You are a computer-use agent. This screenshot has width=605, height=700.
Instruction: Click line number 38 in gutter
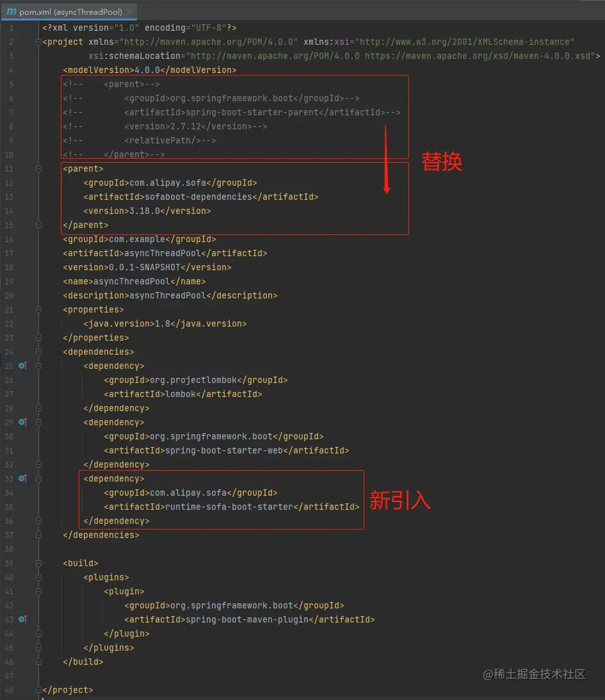coord(9,549)
